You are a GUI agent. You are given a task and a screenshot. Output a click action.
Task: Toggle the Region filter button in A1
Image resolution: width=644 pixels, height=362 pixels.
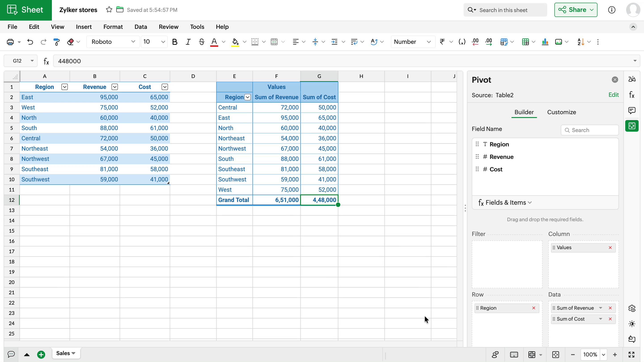(x=64, y=87)
